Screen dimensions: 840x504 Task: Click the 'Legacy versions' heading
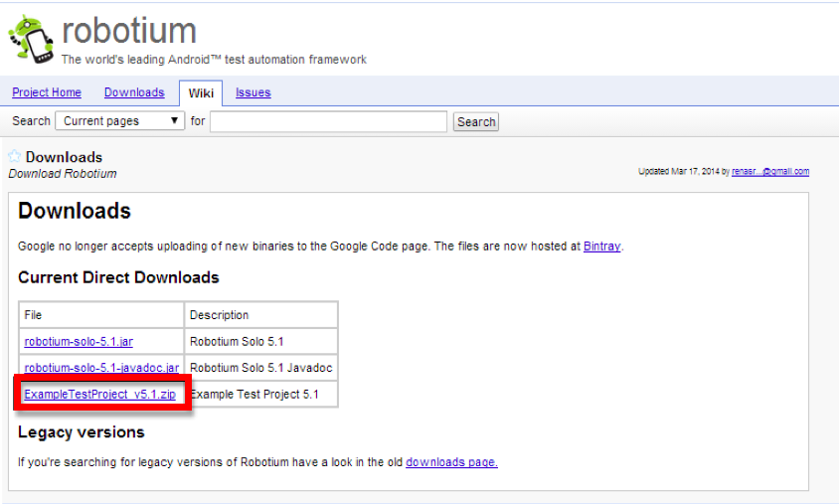[x=81, y=432]
